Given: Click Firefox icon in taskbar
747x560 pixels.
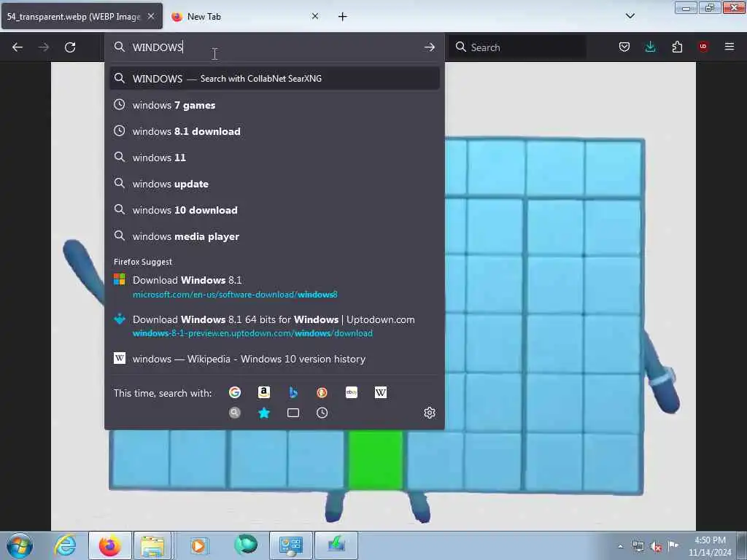Looking at the screenshot, I should pos(109,545).
